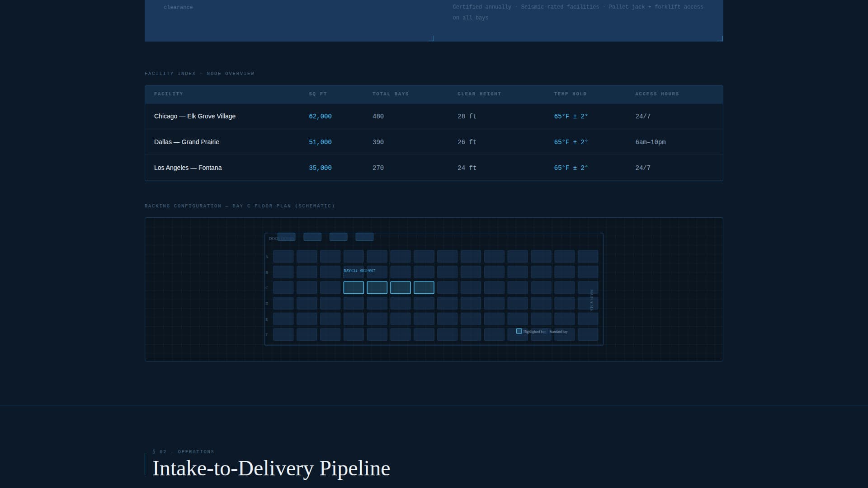
Task: Select the 51,000 sq ft value
Action: (320, 142)
